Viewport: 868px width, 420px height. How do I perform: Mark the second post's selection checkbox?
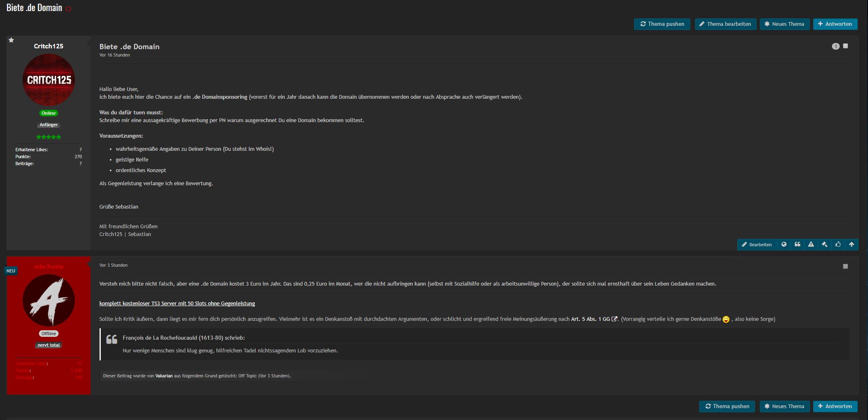tap(845, 266)
